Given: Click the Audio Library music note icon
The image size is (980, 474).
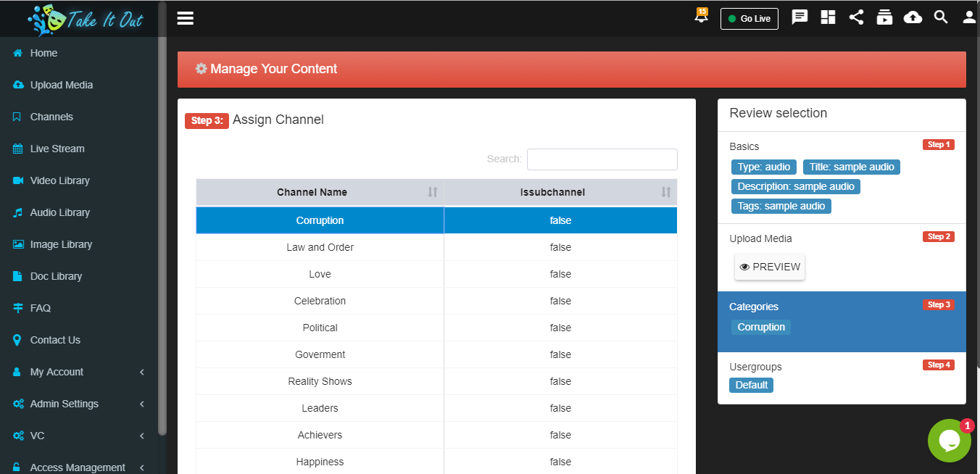Looking at the screenshot, I should (x=18, y=212).
